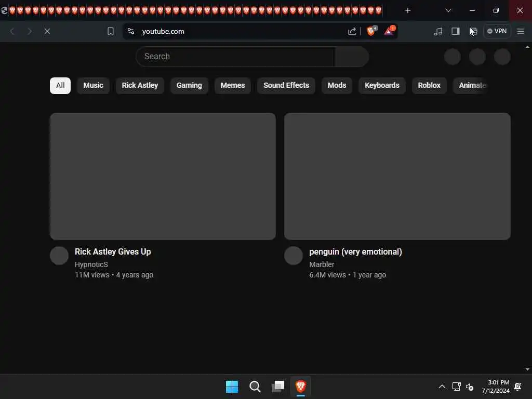The height and width of the screenshot is (399, 532).
Task: Open site settings icon in address bar
Action: (131, 31)
